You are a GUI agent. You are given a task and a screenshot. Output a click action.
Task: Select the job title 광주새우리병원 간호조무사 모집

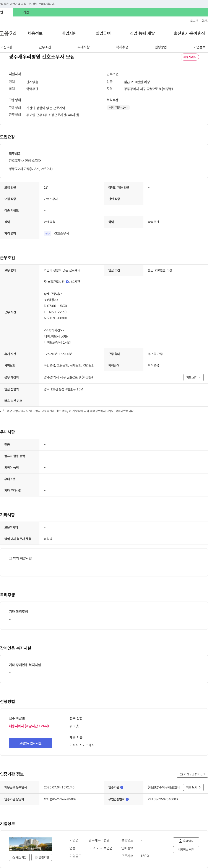42,57
